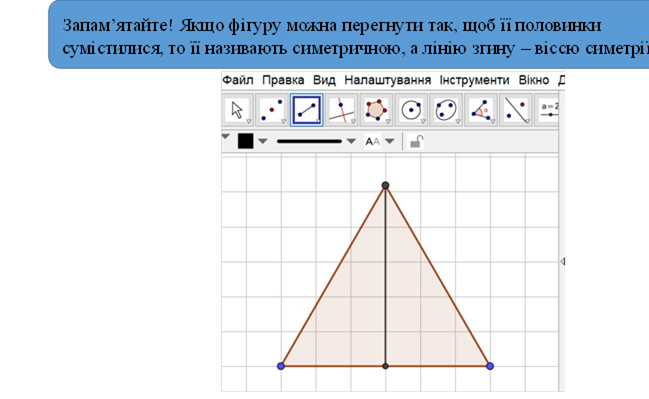Select the bottom-left blue vertex point

tap(281, 366)
